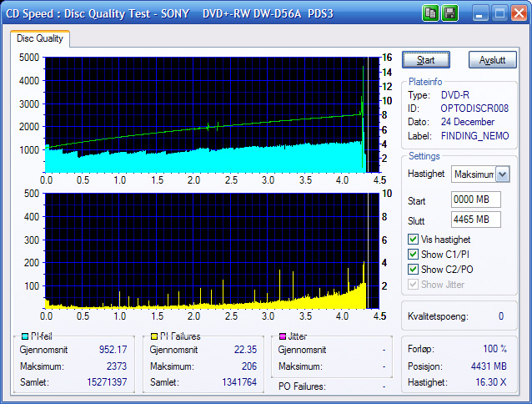The width and height of the screenshot is (532, 404).
Task: Click the Start position field 0000 MB
Action: click(x=475, y=199)
